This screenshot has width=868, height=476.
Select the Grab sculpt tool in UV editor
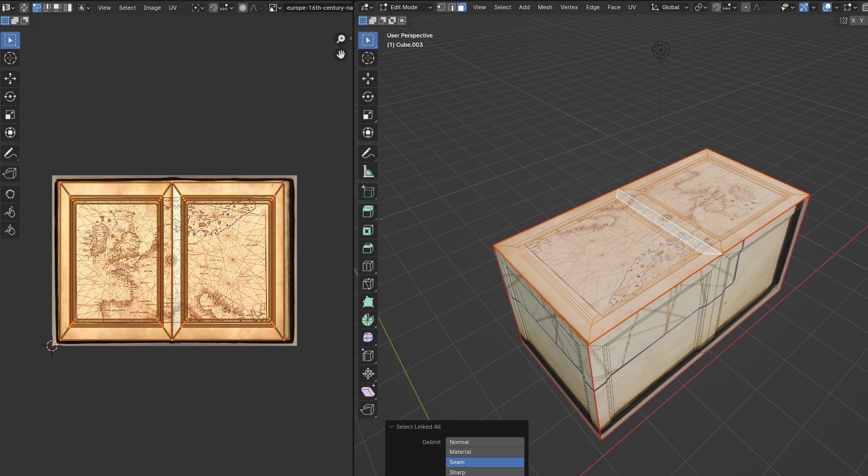pos(10,194)
